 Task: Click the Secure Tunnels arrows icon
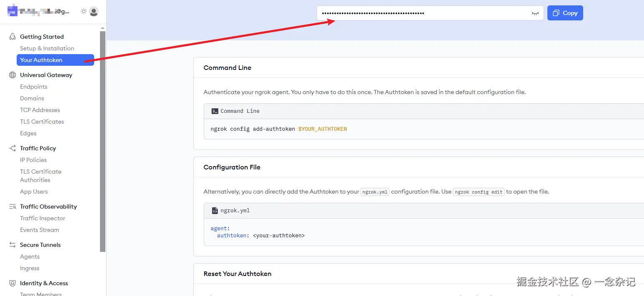(12, 245)
